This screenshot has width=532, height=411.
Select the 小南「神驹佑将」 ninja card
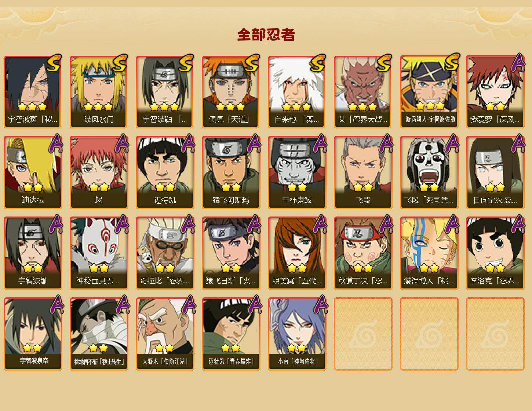(x=297, y=334)
